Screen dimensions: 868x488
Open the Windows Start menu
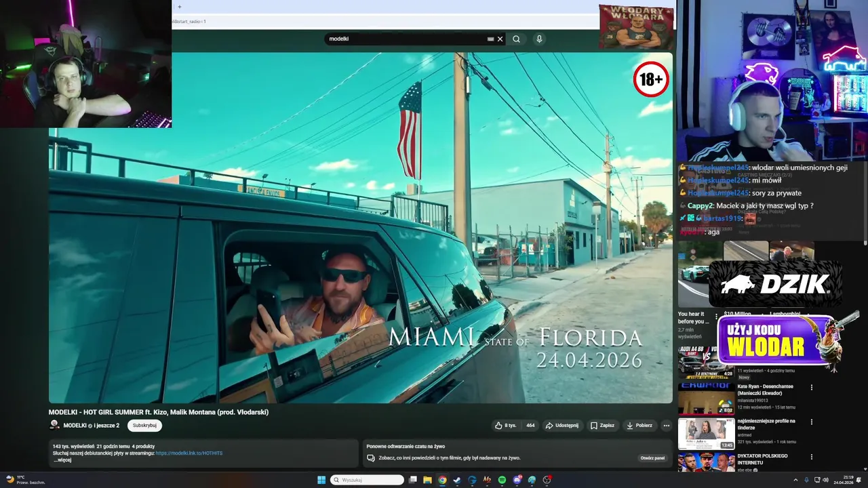(321, 480)
